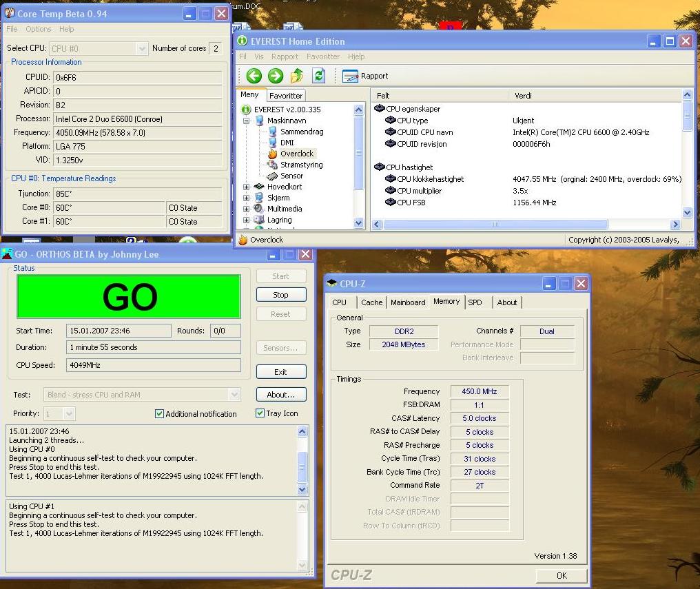Click the CPUID revisjon chip icon
Image resolution: width=700 pixels, height=589 pixels.
click(x=390, y=143)
